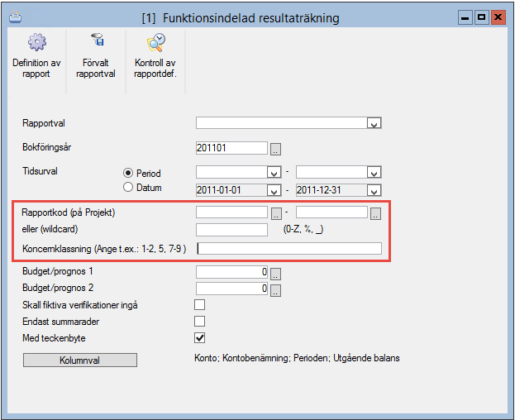
Task: Focus the second Rapportkod input field
Action: coord(331,212)
